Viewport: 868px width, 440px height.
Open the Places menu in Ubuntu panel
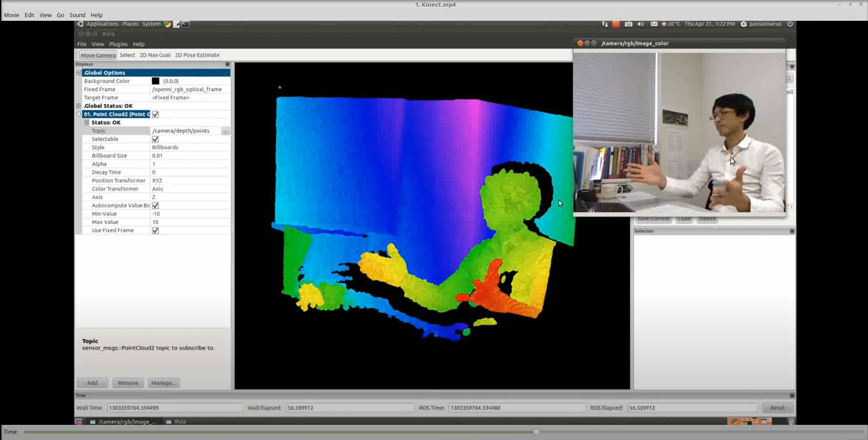[x=130, y=24]
